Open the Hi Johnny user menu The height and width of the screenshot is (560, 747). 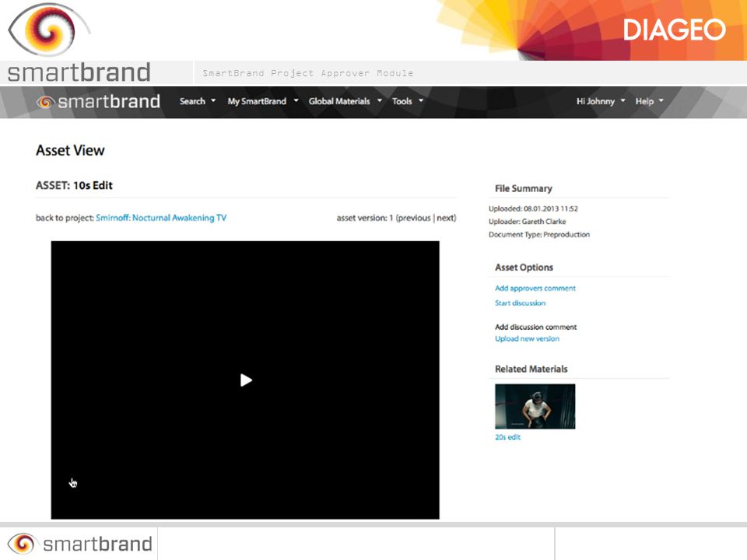(595, 101)
